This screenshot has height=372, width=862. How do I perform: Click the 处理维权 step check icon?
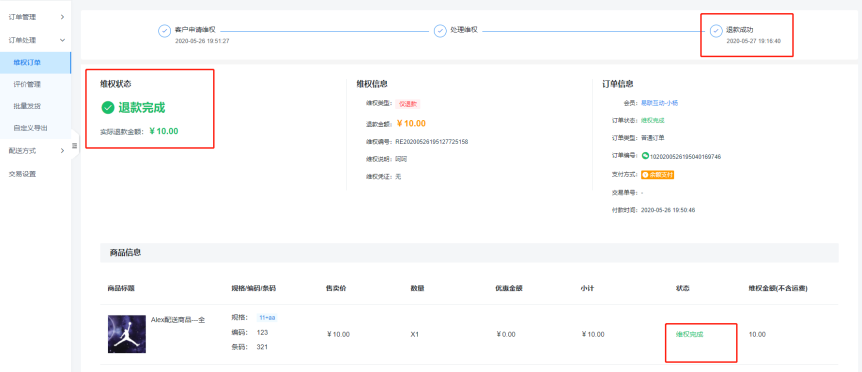(x=440, y=31)
